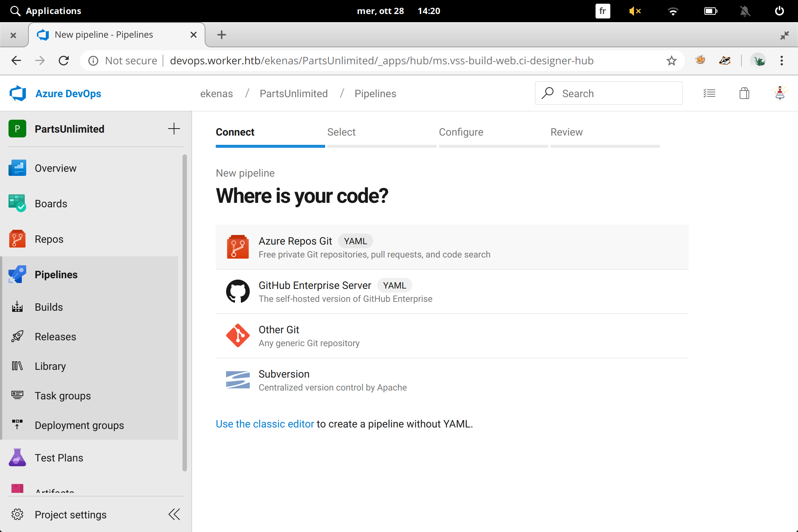This screenshot has width=798, height=532.
Task: Open the Marketplace shopping bag icon
Action: (x=744, y=93)
